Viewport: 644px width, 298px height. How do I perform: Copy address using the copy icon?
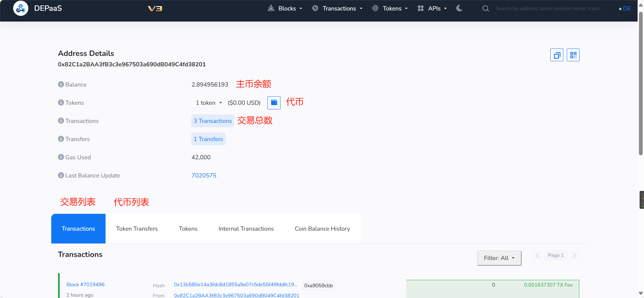click(557, 55)
